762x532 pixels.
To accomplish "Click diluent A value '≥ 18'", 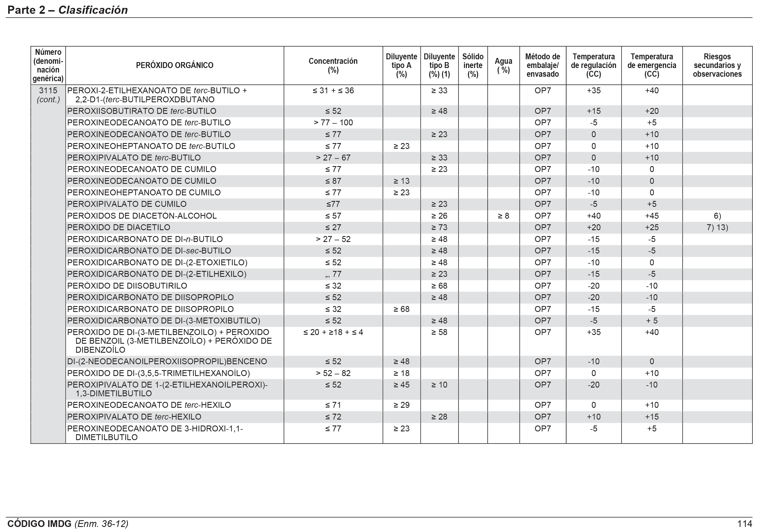I will [x=402, y=373].
